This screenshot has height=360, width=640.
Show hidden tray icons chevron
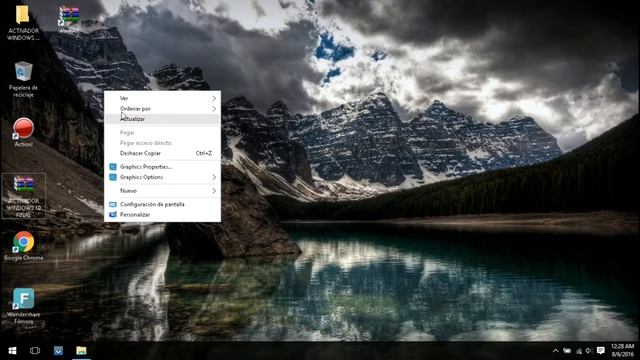[556, 351]
